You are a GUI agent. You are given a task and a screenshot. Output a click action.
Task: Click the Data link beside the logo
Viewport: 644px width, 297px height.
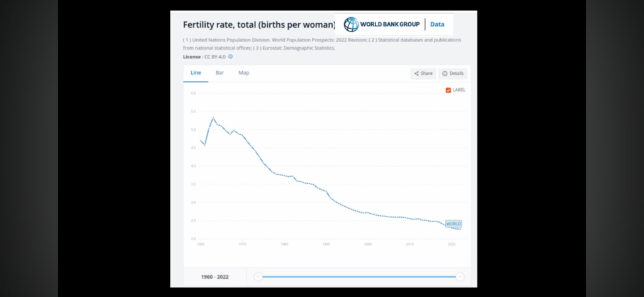[x=437, y=25]
